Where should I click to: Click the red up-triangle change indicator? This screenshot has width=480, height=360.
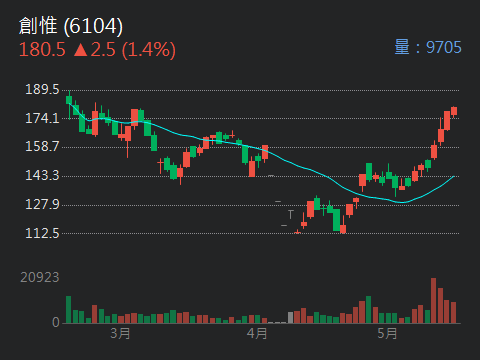coord(80,50)
